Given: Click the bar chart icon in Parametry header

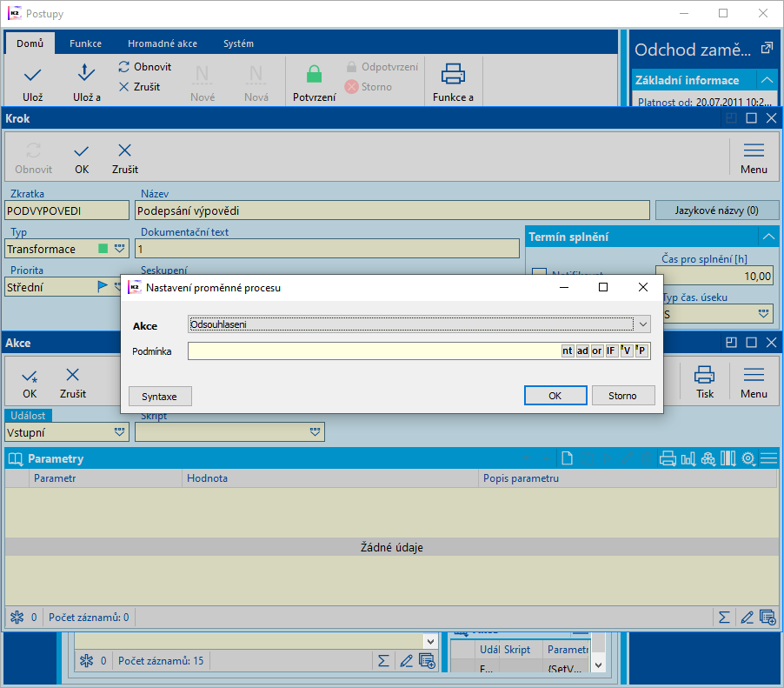Looking at the screenshot, I should (x=688, y=458).
